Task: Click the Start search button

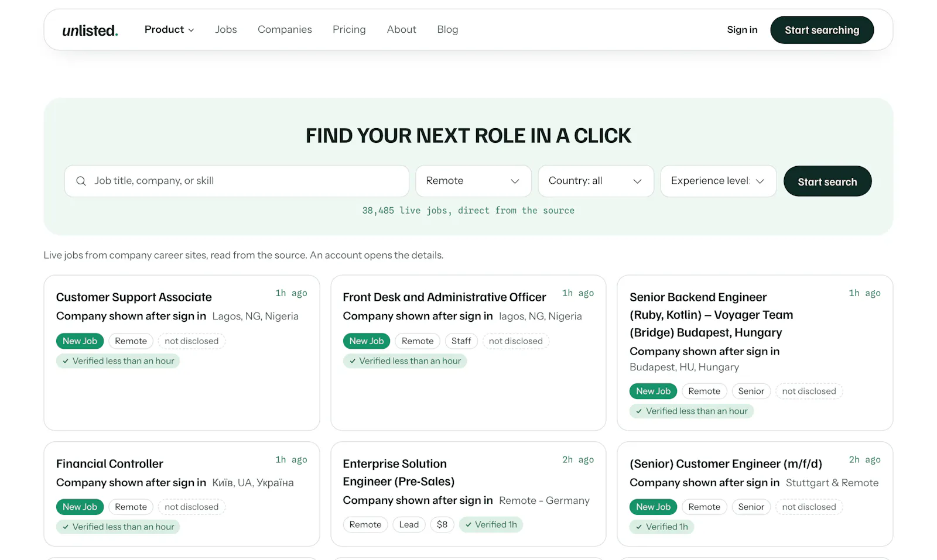Action: (827, 181)
